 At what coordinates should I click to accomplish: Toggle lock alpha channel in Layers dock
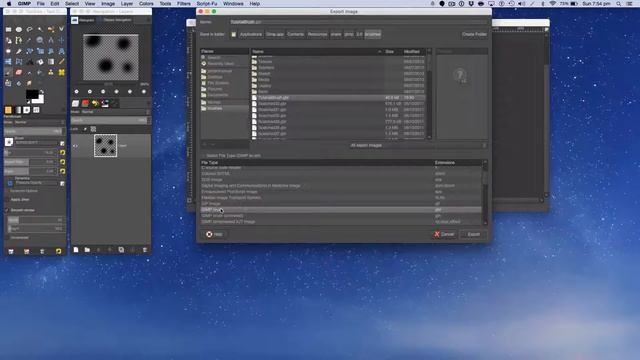click(93, 129)
